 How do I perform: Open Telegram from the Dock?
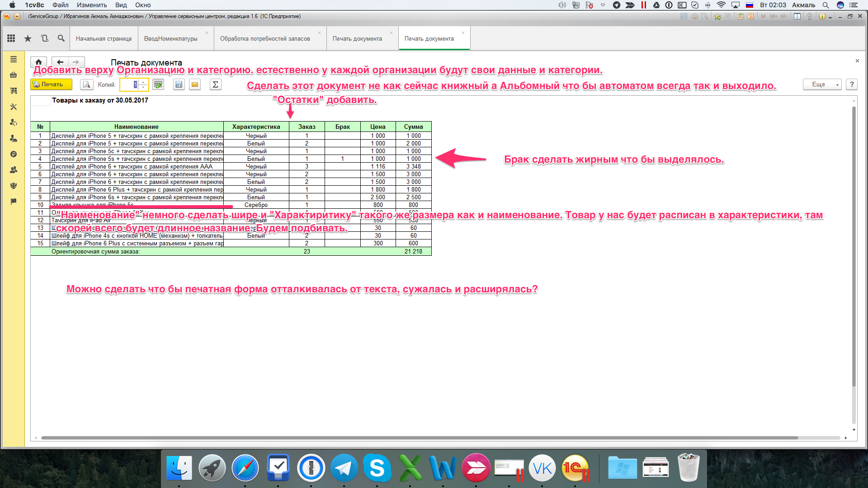(x=344, y=468)
